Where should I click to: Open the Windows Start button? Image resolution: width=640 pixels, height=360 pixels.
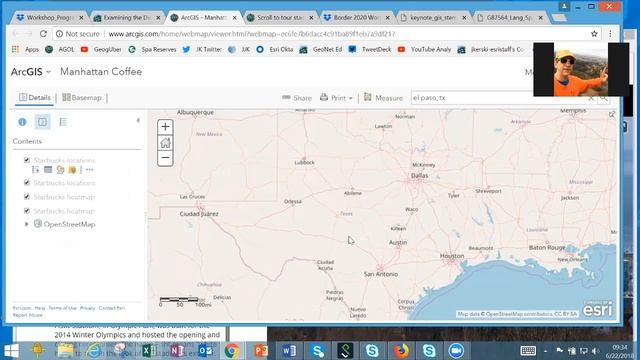pos(11,351)
